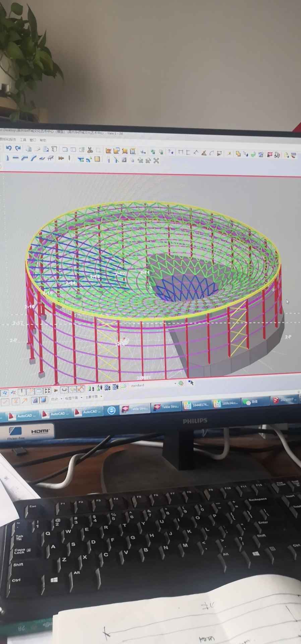Screen dimensions: 301x644
Task: Expand the 视图平面 plane dropdown
Action: click(81, 398)
